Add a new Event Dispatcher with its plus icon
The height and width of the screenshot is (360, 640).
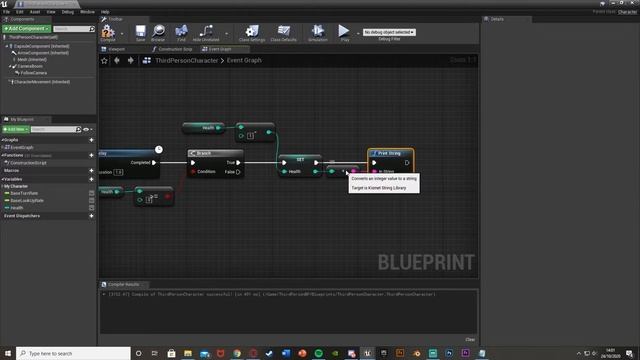(91, 216)
